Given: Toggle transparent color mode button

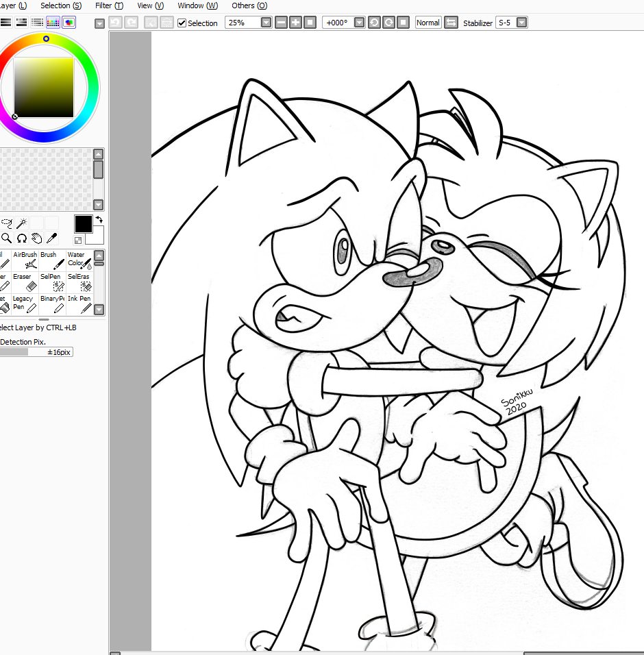Looking at the screenshot, I should coord(78,240).
